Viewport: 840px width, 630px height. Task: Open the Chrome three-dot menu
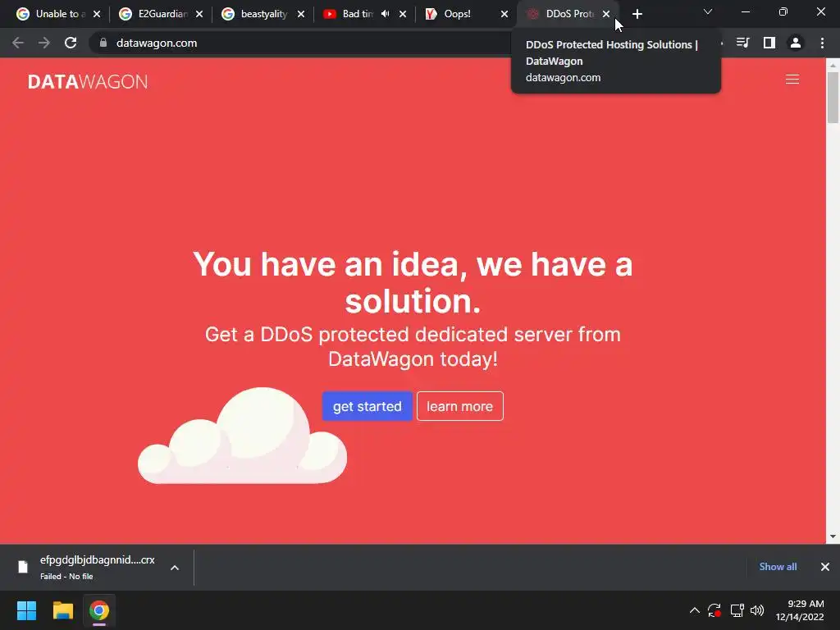coord(822,43)
